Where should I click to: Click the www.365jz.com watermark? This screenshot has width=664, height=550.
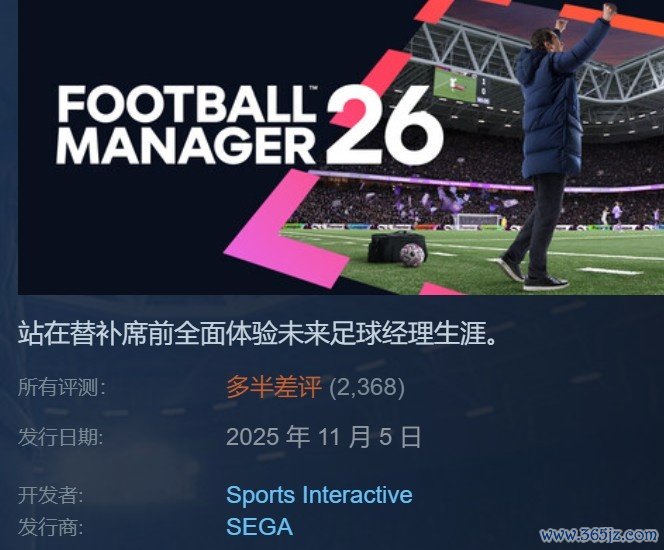[x=599, y=535]
